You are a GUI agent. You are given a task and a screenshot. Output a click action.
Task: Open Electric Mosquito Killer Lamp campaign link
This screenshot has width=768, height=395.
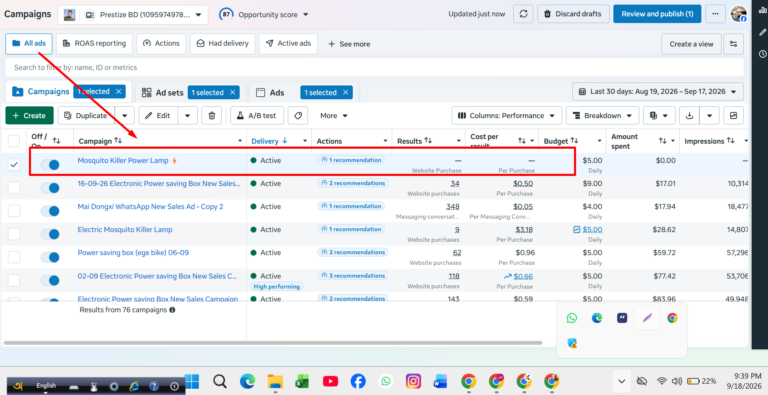tap(125, 229)
